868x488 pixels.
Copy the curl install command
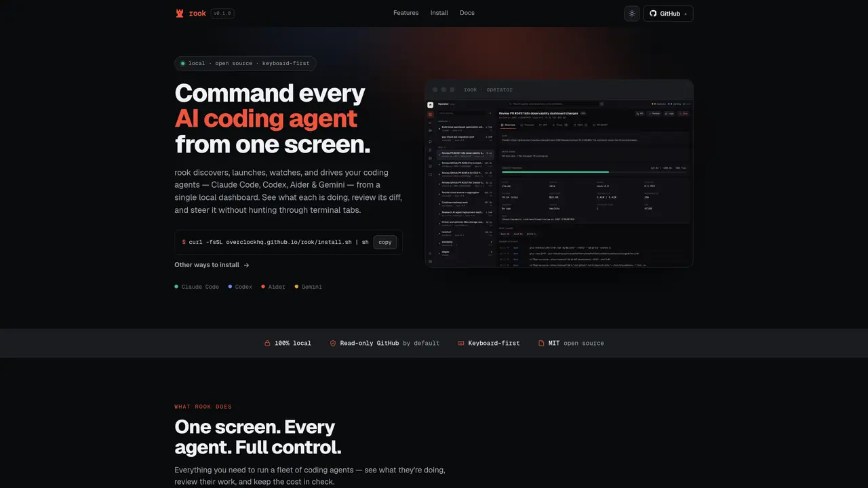385,242
